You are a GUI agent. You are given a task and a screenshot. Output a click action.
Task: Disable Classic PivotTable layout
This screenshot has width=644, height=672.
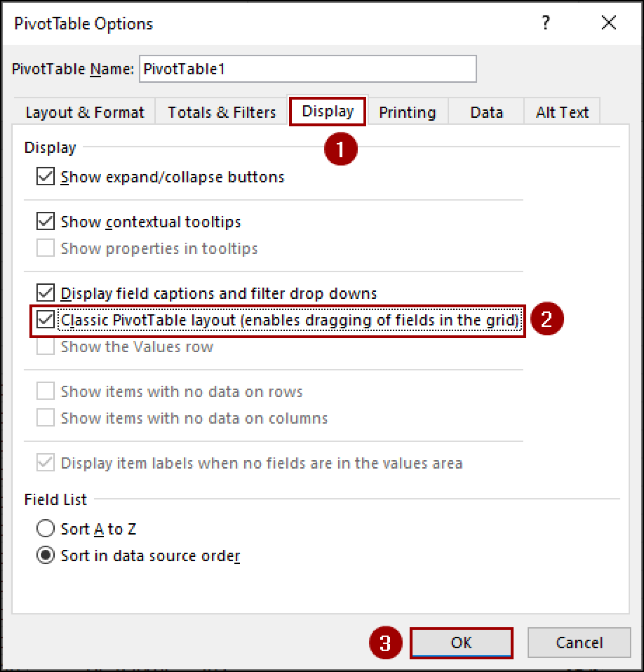coord(45,320)
